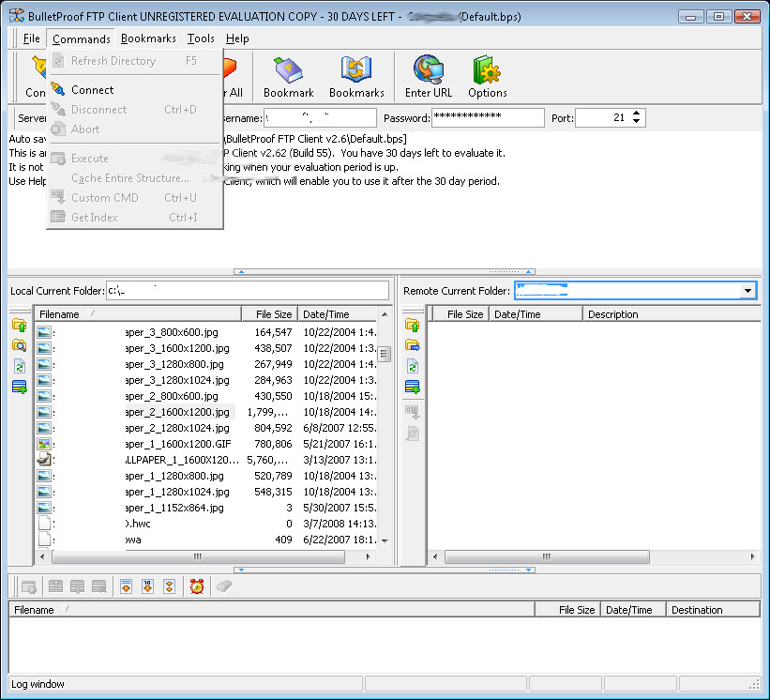Open the Bookmarks book icon in toolbar
The height and width of the screenshot is (700, 770).
coord(356,69)
